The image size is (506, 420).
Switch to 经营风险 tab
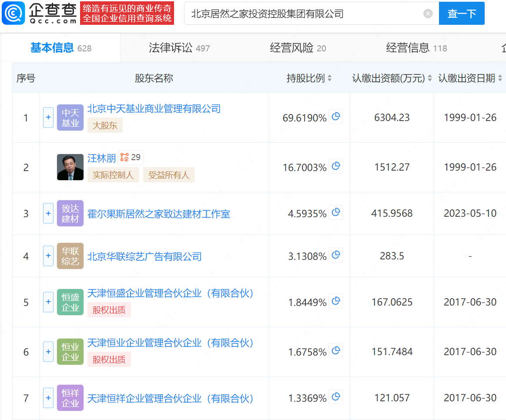pyautogui.click(x=298, y=48)
